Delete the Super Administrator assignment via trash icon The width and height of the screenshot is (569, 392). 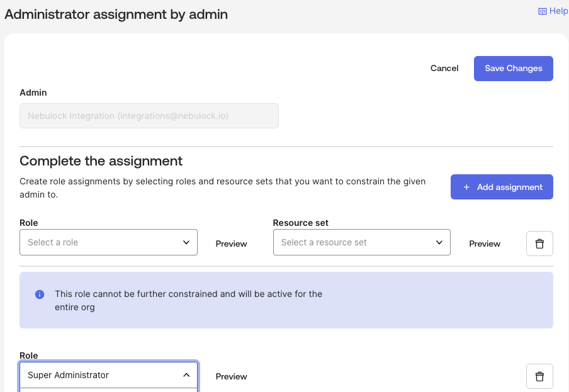click(x=539, y=376)
